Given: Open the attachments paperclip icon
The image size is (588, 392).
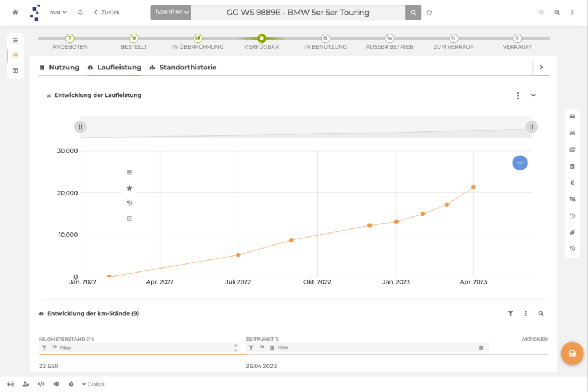Looking at the screenshot, I should point(572,232).
